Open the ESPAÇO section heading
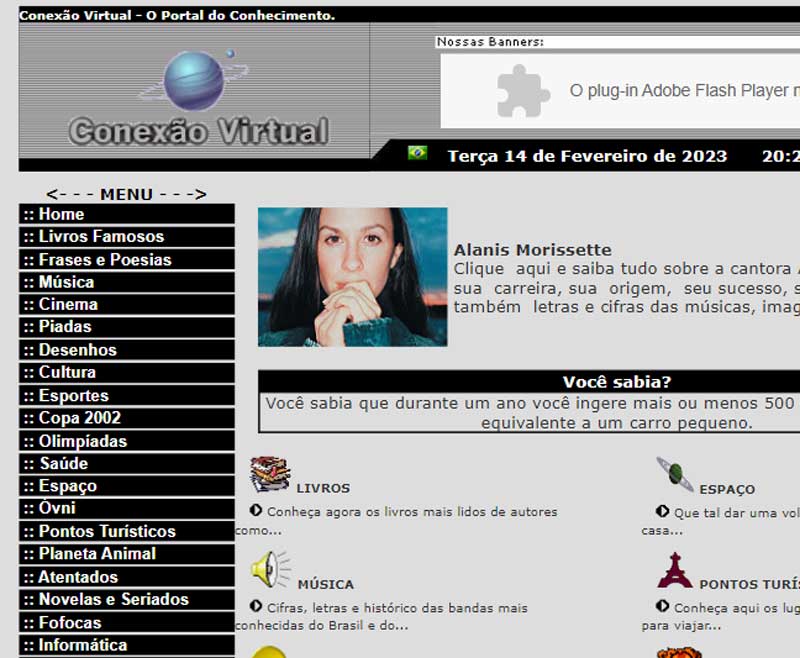800x658 pixels. pos(727,489)
